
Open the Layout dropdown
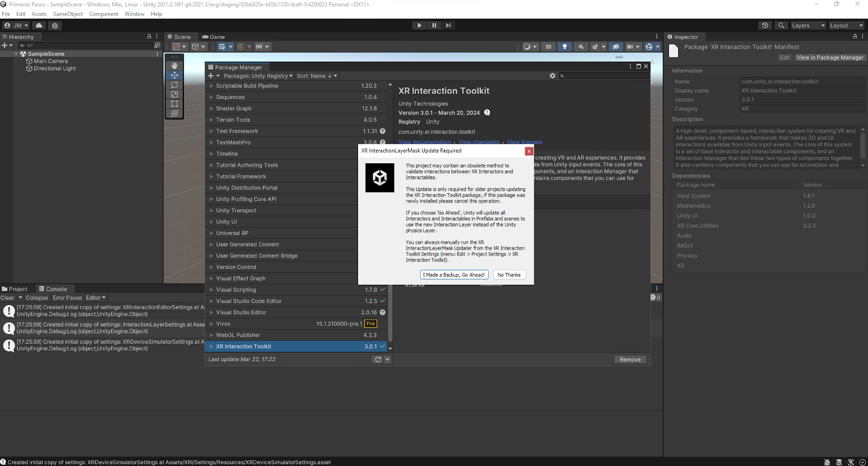[x=846, y=25]
